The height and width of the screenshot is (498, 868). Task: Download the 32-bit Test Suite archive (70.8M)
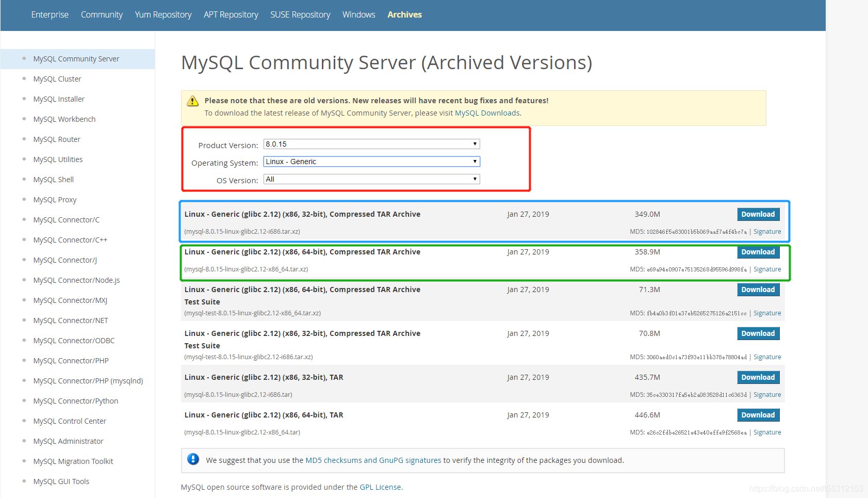click(758, 333)
